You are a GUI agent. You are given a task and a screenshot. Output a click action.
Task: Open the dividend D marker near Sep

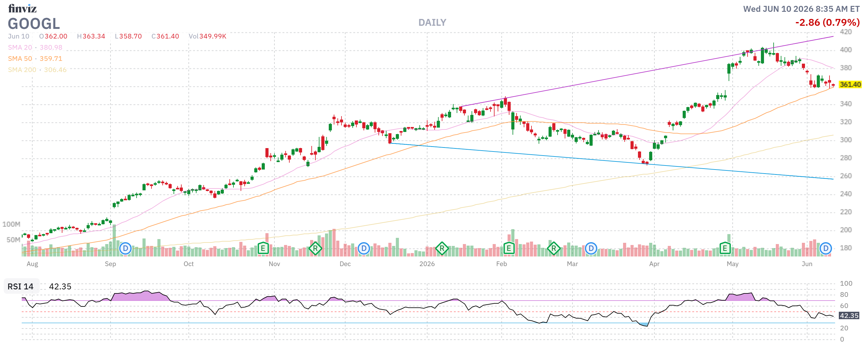[x=125, y=249]
